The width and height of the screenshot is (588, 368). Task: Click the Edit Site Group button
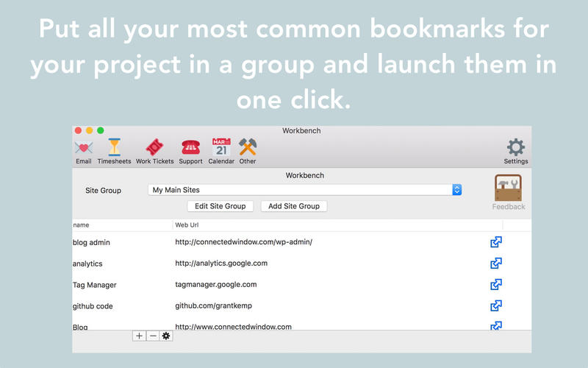[x=220, y=206]
